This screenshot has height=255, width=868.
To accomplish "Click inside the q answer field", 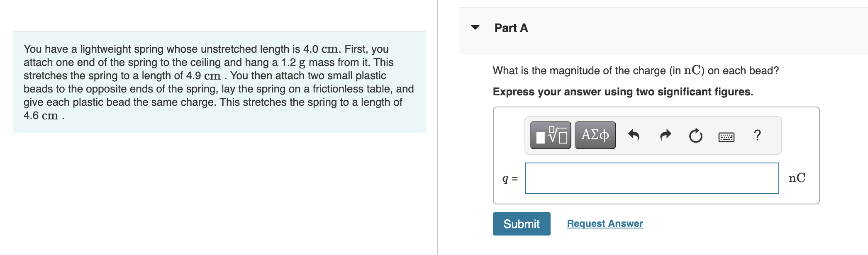I will [x=651, y=178].
